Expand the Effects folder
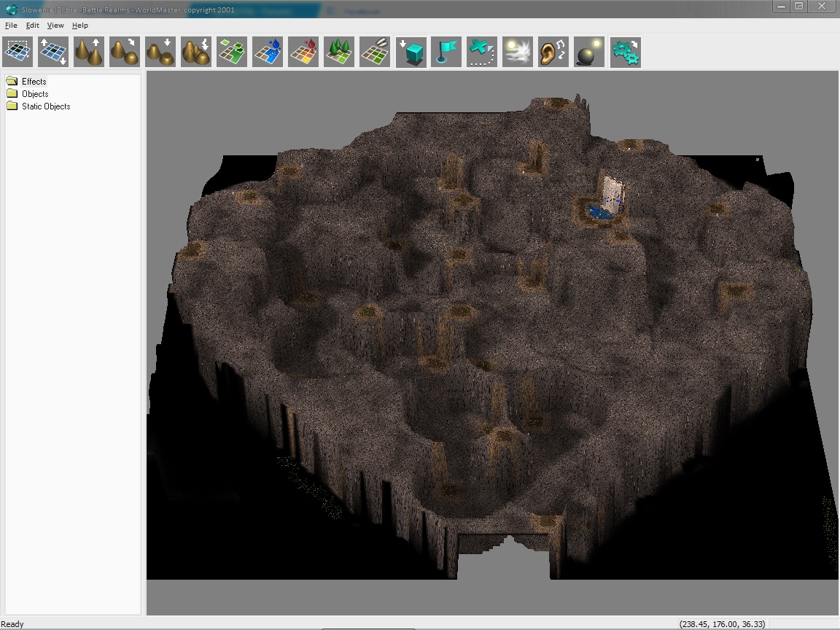 [x=27, y=82]
